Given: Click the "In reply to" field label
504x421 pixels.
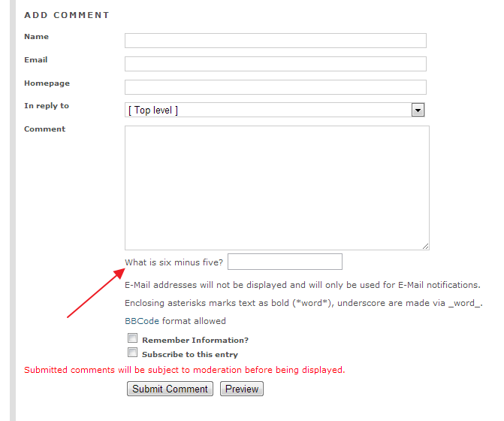Looking at the screenshot, I should 47,106.
